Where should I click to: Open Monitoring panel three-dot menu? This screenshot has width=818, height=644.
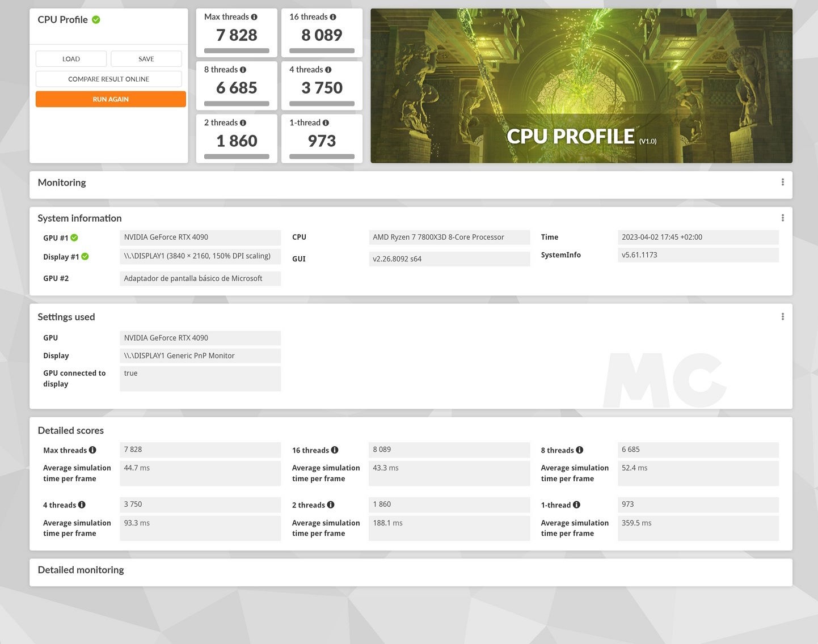tap(782, 182)
